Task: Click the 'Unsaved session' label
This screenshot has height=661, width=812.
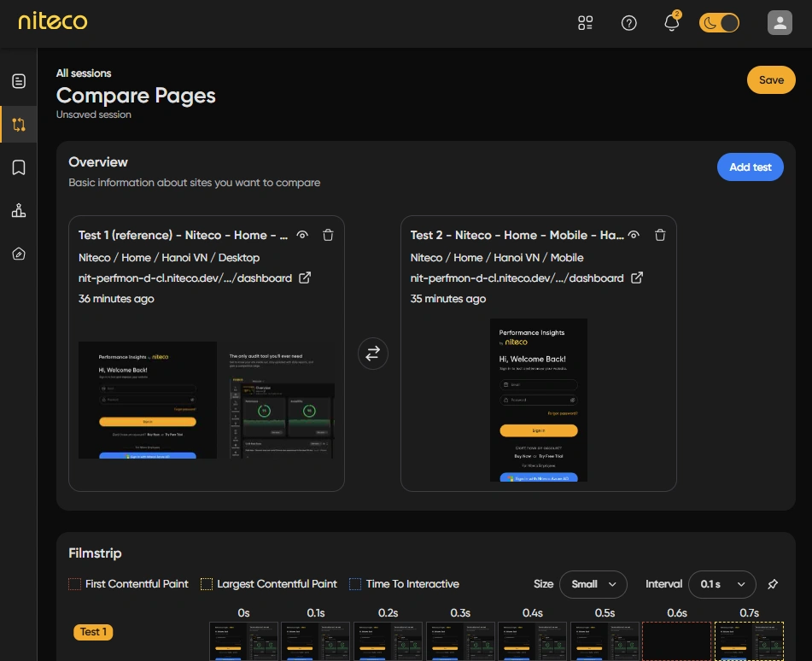Action: coord(94,114)
